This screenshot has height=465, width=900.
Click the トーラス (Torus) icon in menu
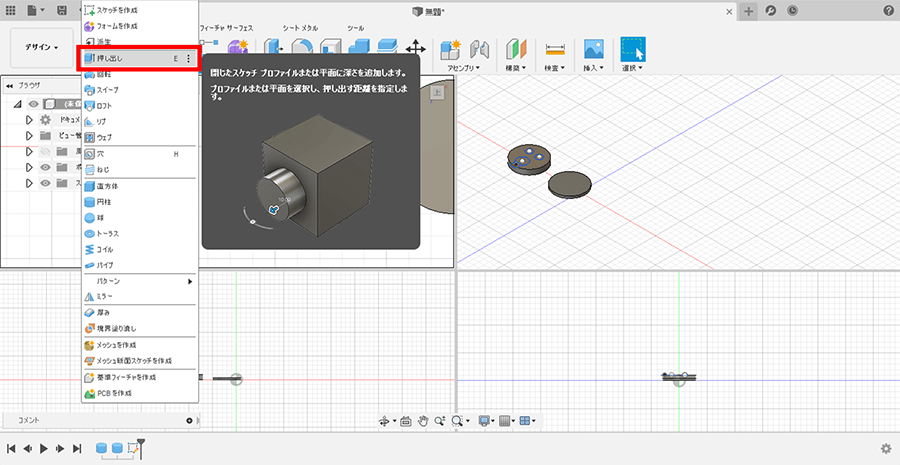click(x=89, y=233)
